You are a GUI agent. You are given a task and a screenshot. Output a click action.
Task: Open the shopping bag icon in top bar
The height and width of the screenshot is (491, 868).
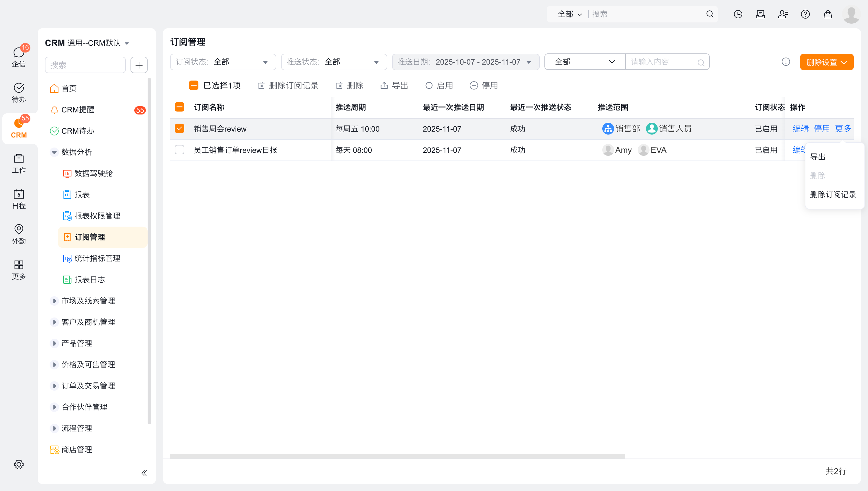click(x=828, y=14)
